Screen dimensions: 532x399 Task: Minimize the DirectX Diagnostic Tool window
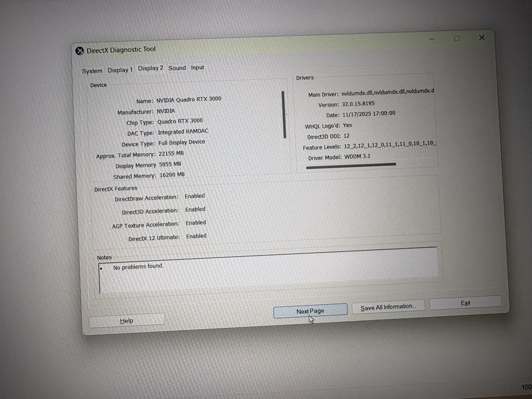432,39
